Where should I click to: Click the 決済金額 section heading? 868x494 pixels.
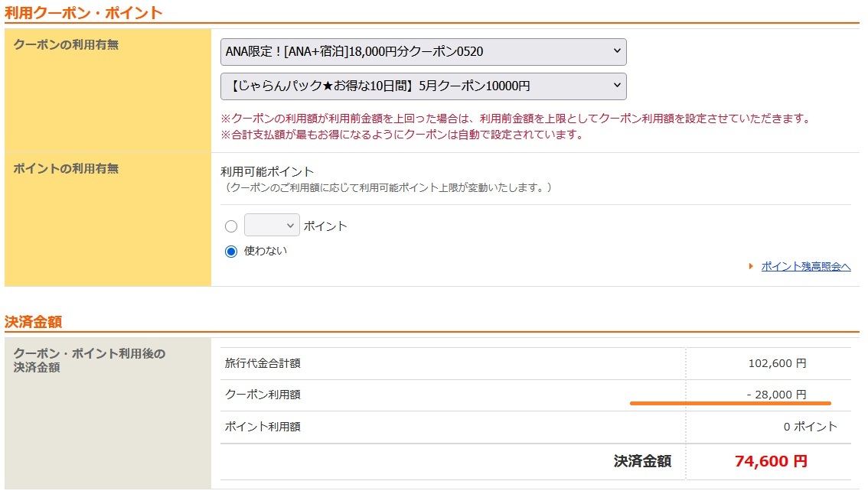[x=33, y=321]
